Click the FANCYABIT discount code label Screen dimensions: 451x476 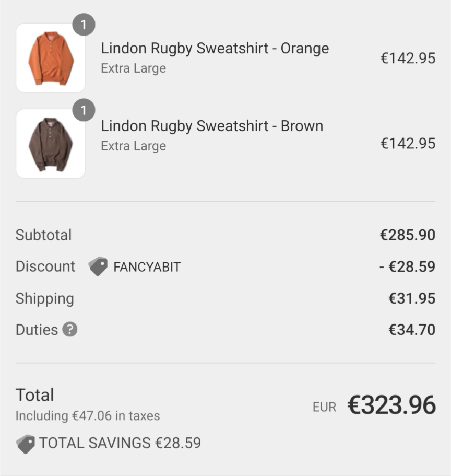pos(147,267)
